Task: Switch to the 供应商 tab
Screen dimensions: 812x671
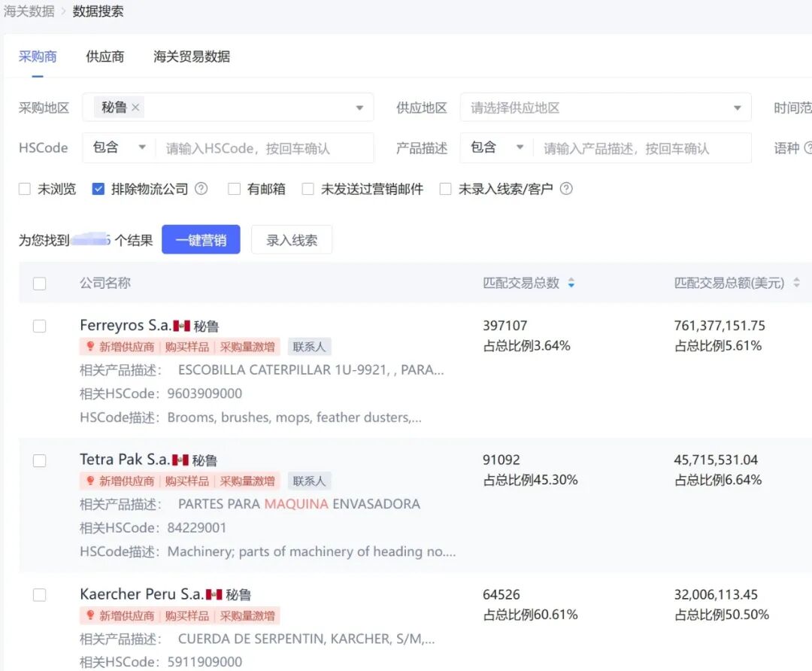Action: 104,56
